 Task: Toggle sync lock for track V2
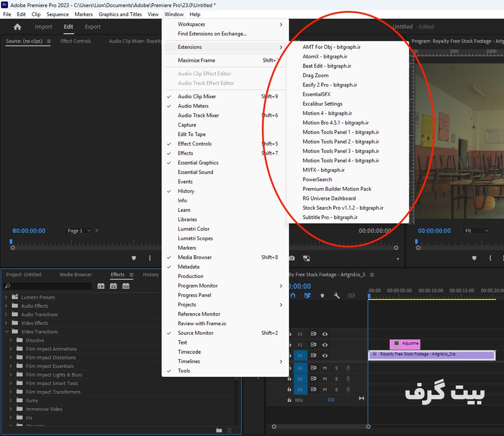click(x=313, y=344)
